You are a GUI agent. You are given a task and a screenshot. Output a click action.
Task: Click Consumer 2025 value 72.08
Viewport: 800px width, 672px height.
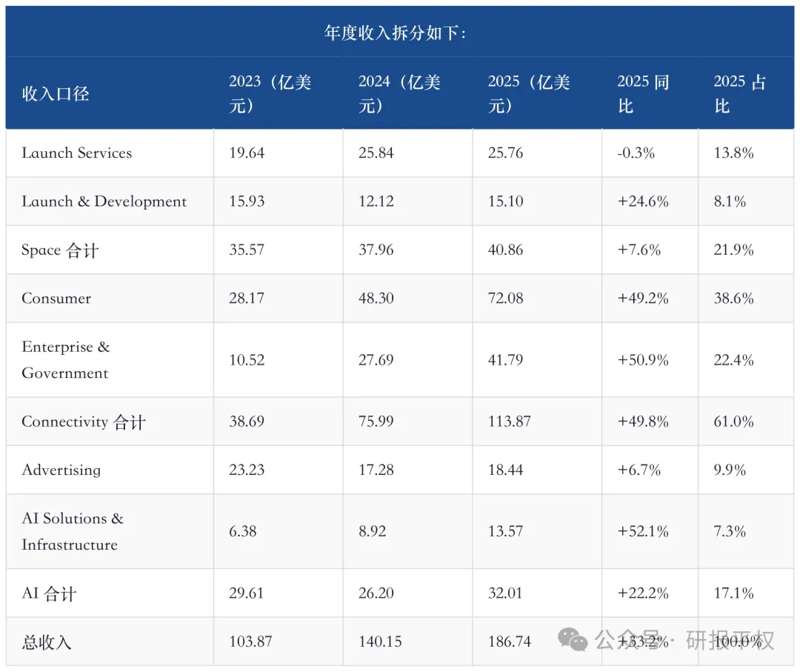[x=506, y=298]
